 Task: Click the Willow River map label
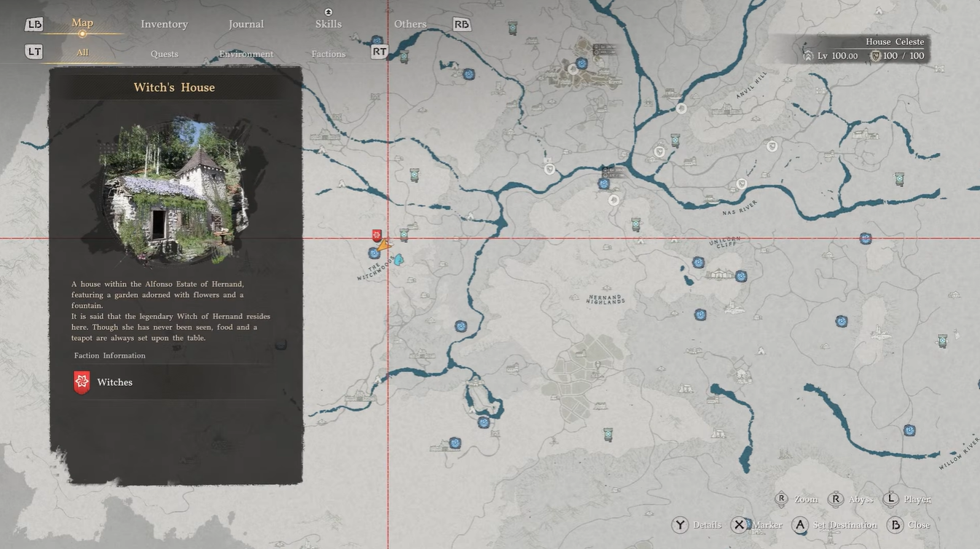pos(960,453)
